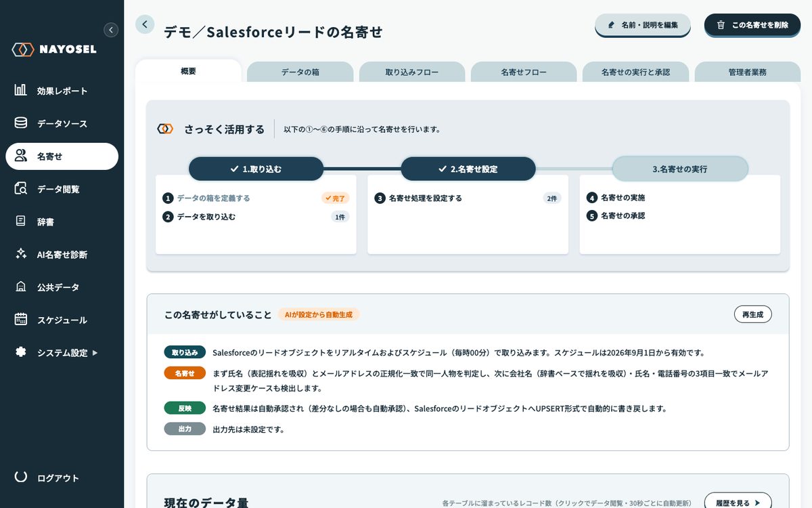The image size is (812, 508).
Task: Open 公共データ building icon
Action: (x=21, y=287)
